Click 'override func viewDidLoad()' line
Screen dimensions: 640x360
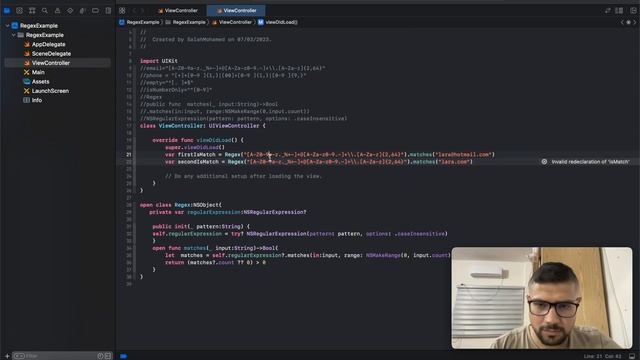point(198,140)
